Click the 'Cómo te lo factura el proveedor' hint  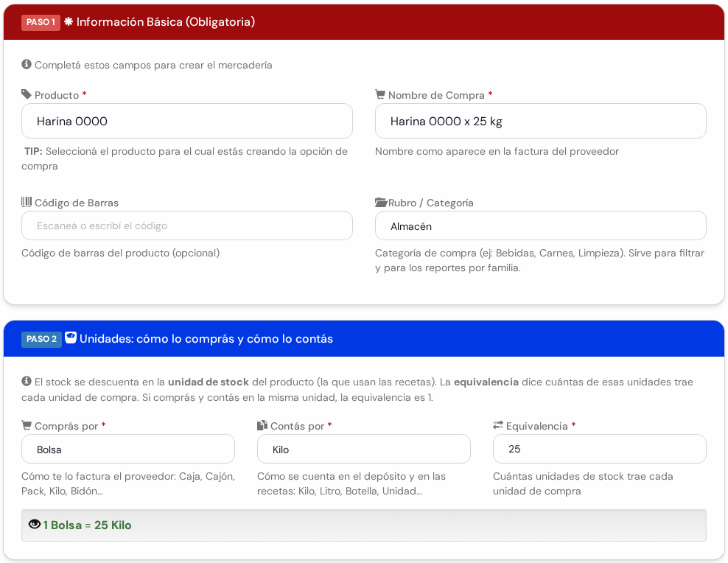tap(128, 483)
